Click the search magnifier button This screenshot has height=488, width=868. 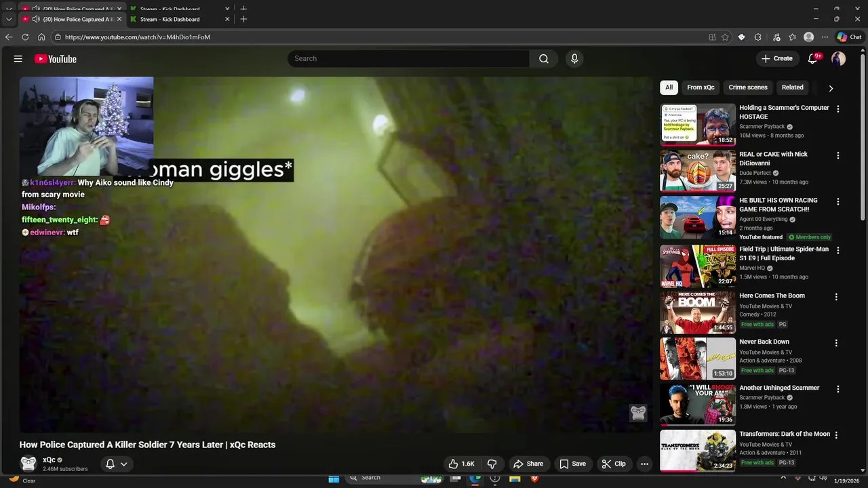tap(544, 59)
